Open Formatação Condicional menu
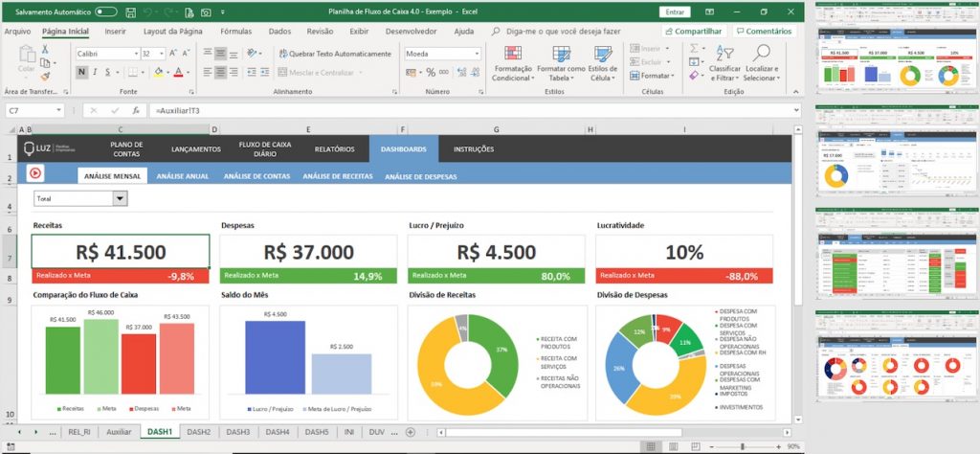 (x=513, y=63)
